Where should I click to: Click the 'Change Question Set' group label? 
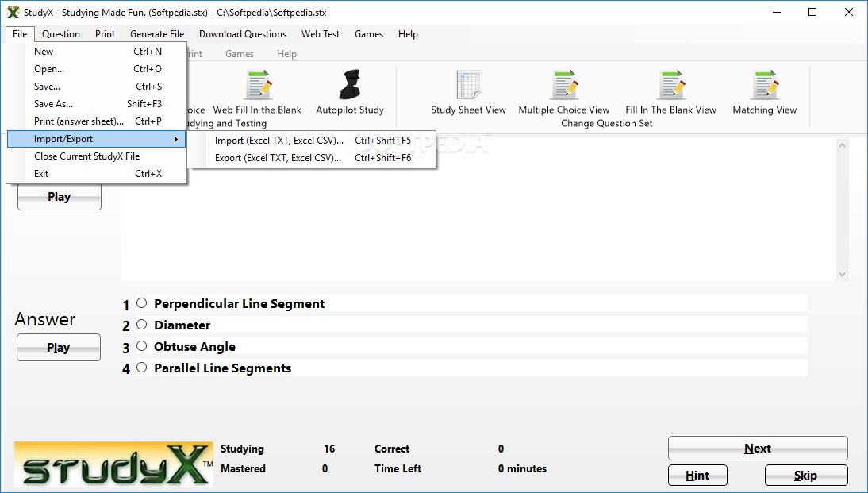pos(607,123)
